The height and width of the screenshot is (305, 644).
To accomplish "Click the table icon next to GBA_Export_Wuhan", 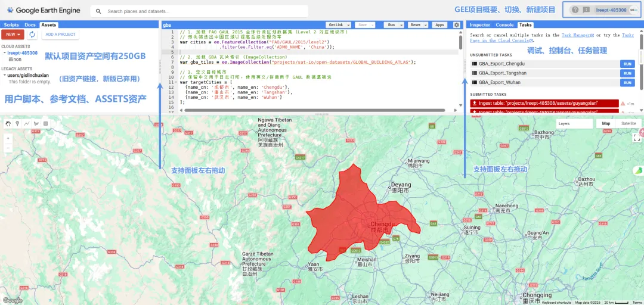I will 475,83.
